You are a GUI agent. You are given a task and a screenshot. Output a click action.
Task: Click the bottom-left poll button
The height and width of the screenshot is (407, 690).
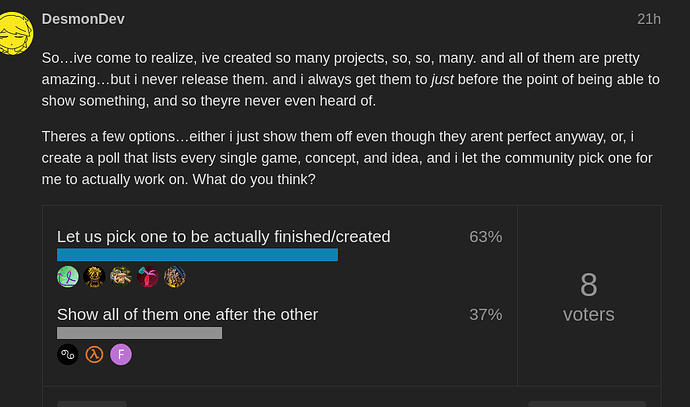[x=92, y=404]
